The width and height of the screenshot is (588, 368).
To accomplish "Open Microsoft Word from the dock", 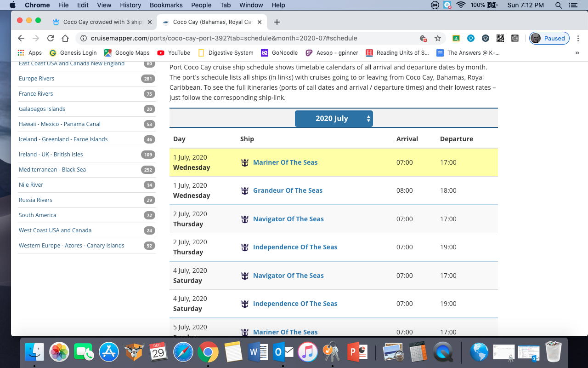I will click(258, 353).
